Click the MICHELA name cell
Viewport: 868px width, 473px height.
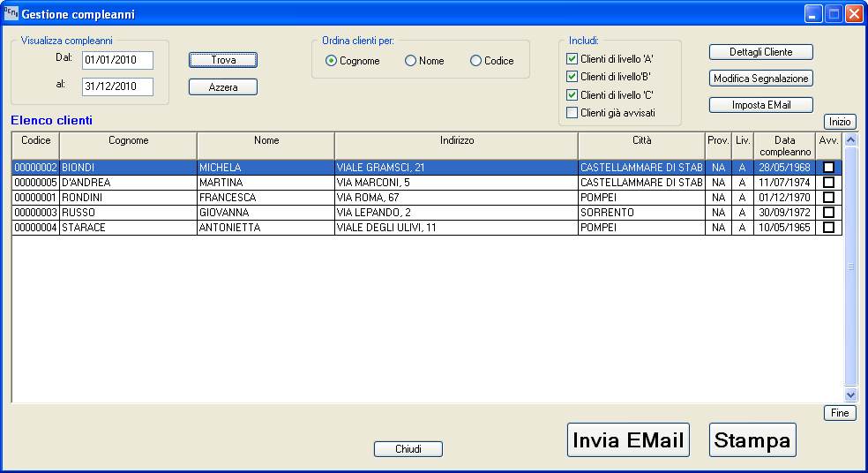point(266,168)
